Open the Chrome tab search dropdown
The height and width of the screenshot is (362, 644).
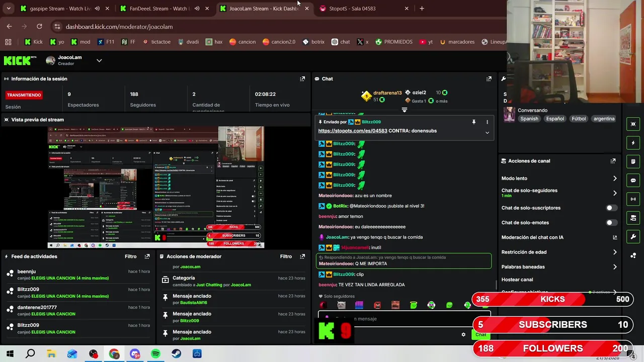point(9,9)
